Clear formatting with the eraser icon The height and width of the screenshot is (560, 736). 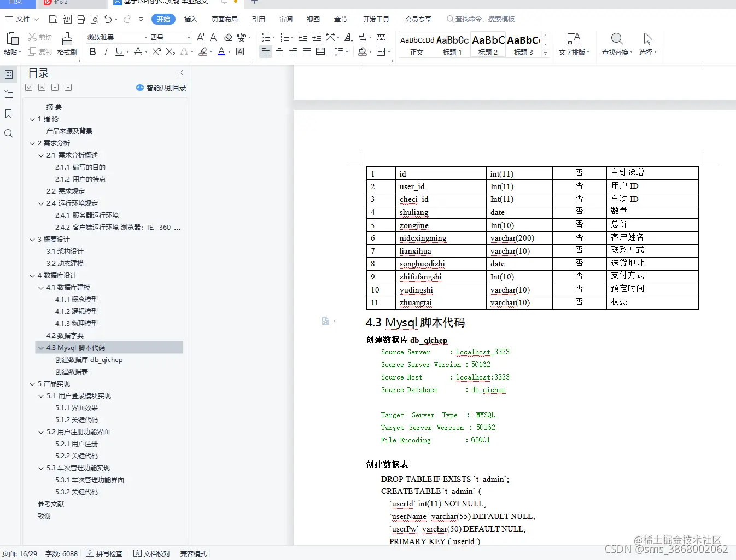click(x=228, y=37)
